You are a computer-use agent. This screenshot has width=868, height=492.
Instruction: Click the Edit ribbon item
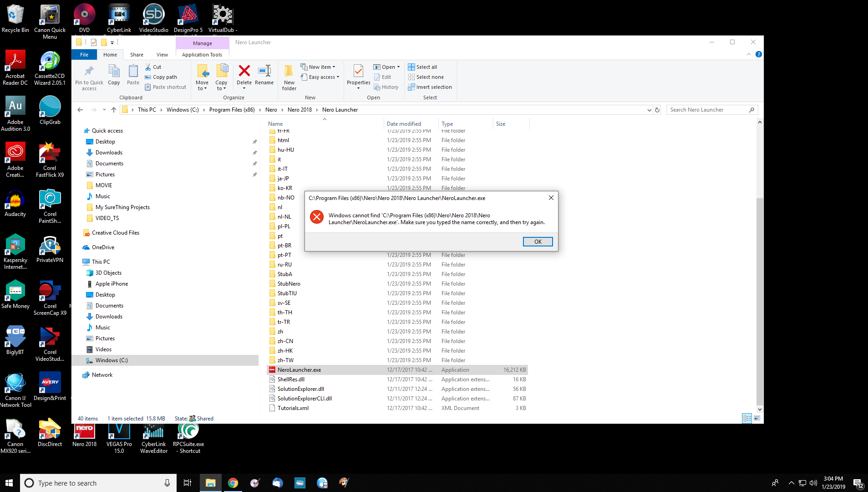point(382,77)
